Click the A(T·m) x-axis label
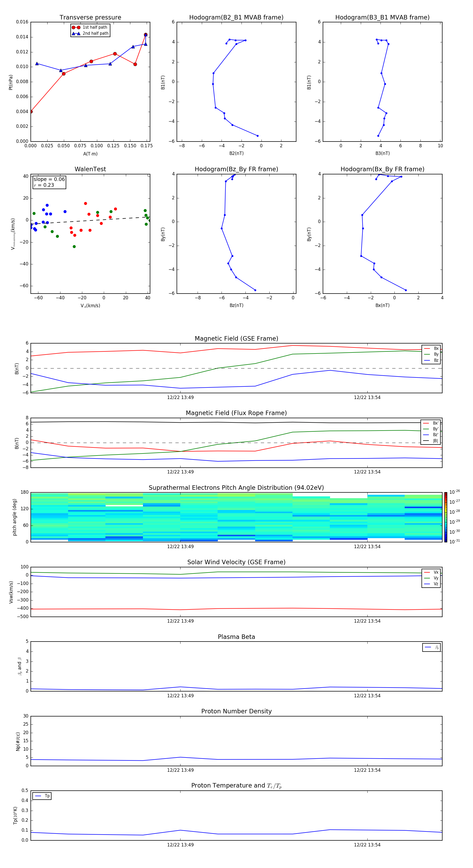 coord(90,154)
